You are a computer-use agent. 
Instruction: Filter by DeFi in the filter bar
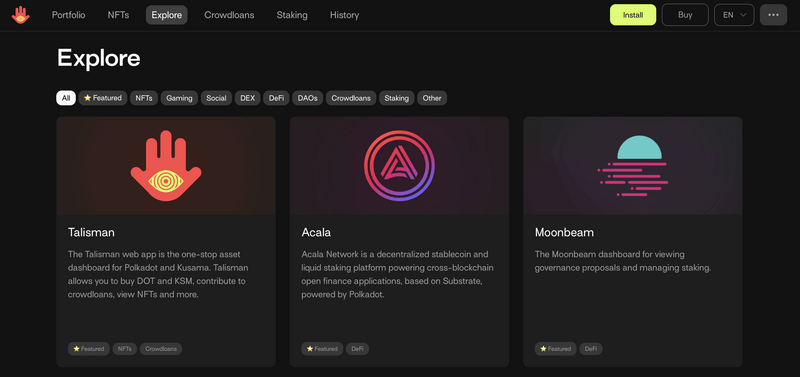[x=277, y=98]
